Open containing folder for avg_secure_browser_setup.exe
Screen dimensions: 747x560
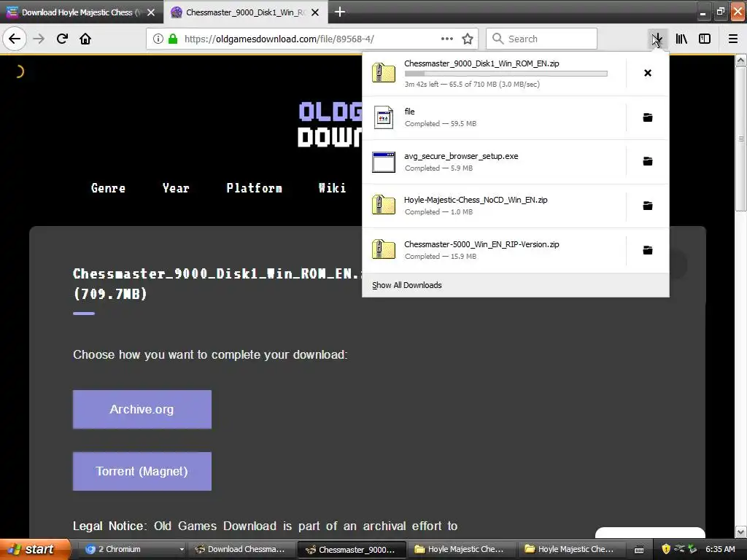(x=648, y=161)
